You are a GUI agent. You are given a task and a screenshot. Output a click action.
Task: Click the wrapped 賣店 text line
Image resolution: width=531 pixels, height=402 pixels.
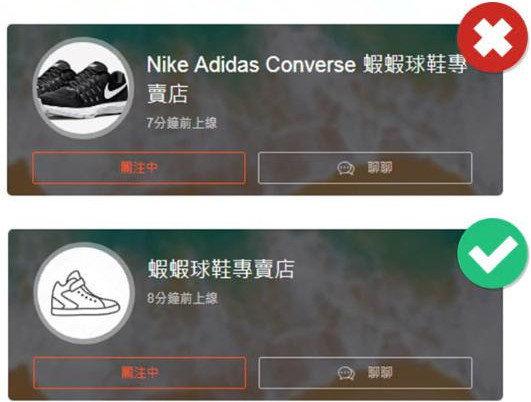168,94
